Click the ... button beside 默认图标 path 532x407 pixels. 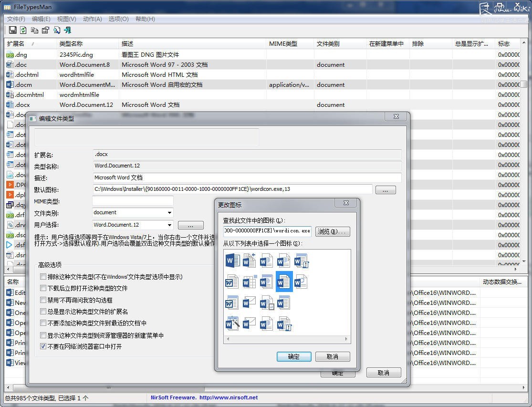386,190
